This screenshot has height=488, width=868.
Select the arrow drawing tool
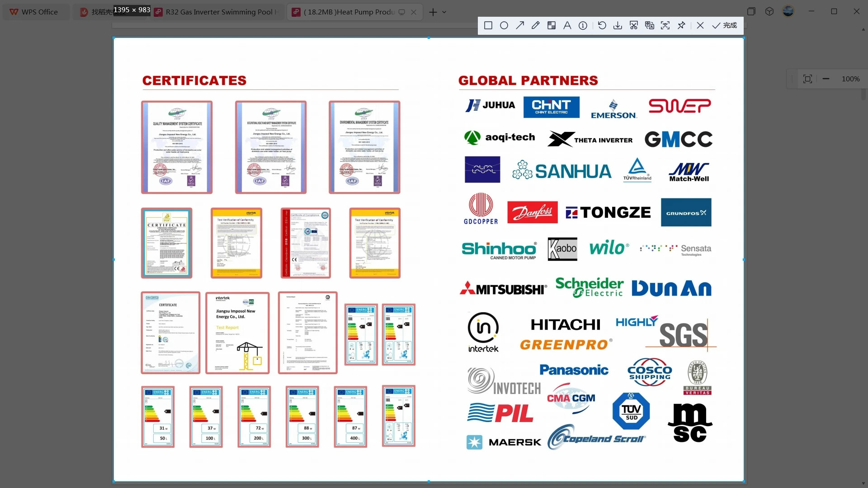[x=520, y=25]
